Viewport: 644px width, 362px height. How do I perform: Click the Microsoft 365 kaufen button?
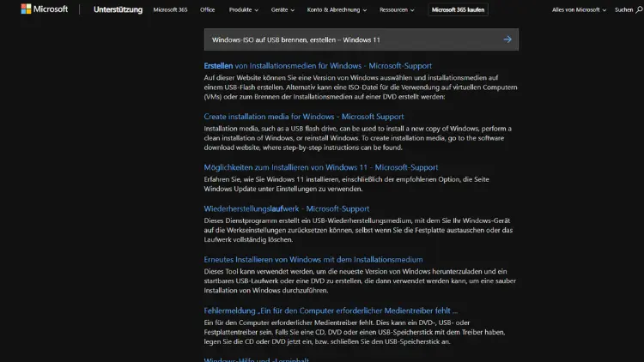pos(458,9)
